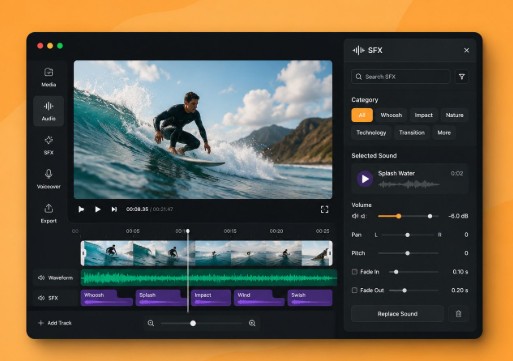
Task: Select the Splash clip on SFX track
Action: click(x=161, y=298)
